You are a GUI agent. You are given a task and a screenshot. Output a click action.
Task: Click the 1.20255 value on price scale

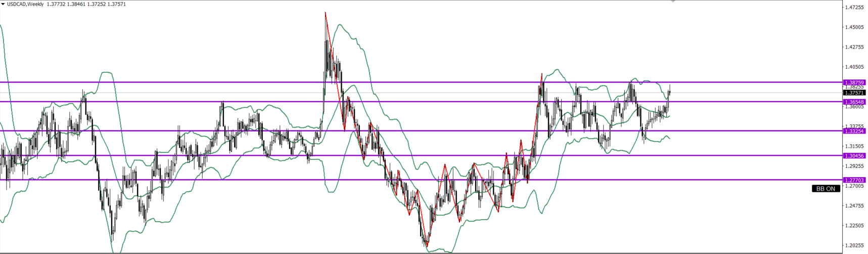(854, 245)
